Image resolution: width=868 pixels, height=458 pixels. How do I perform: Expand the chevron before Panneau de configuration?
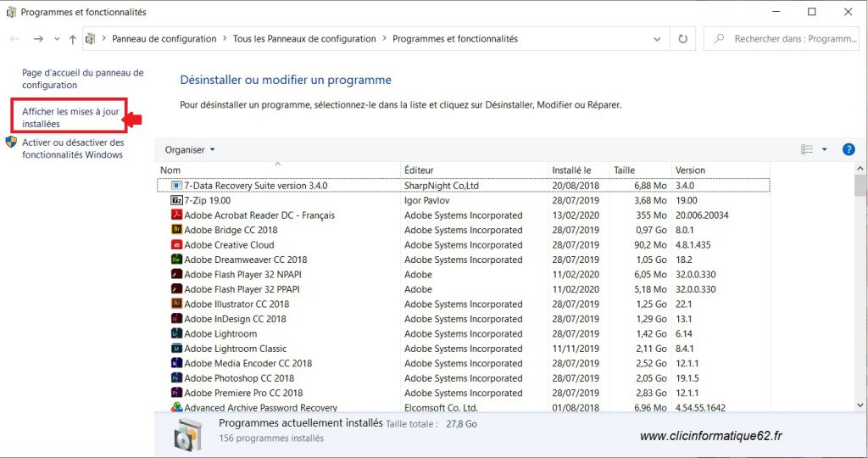pos(103,39)
